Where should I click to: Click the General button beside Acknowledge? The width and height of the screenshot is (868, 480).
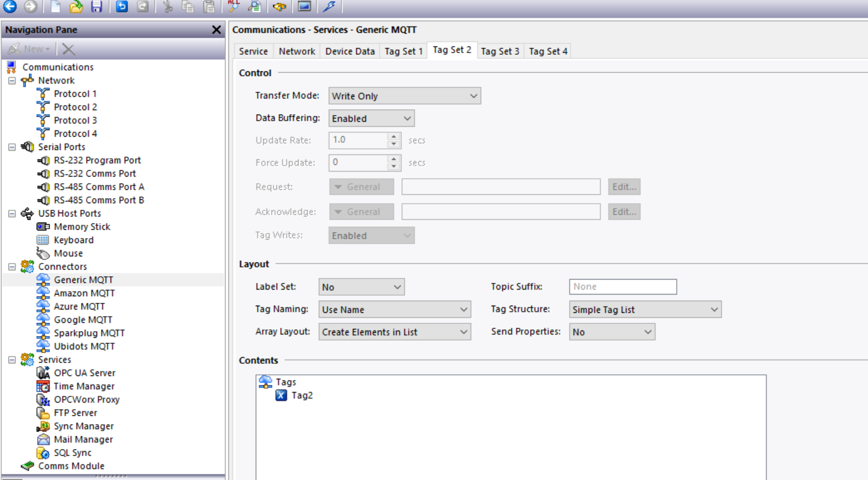click(x=361, y=211)
